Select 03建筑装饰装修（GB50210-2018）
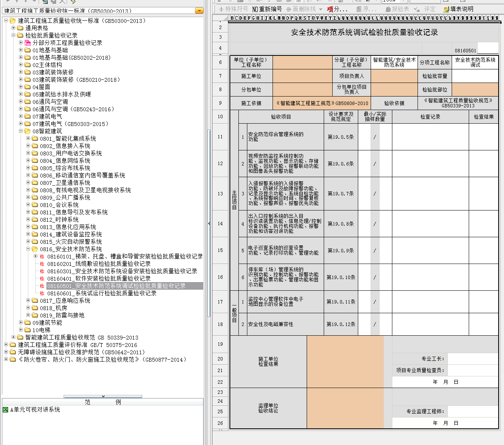 pos(76,79)
